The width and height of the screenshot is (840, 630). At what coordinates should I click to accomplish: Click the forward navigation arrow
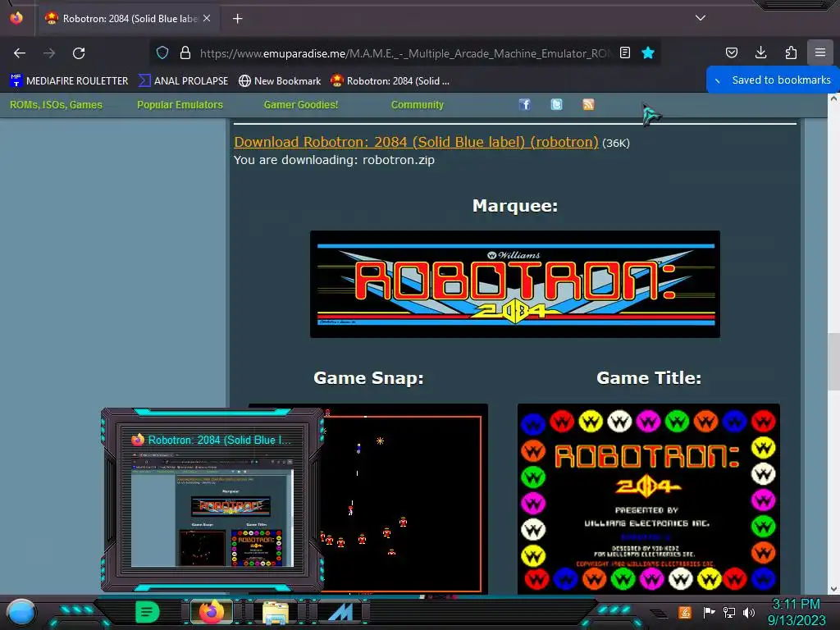(49, 53)
